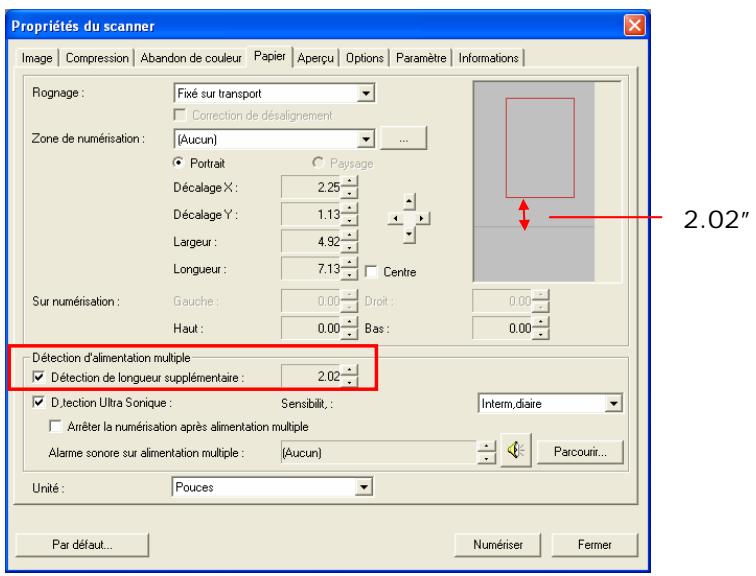The height and width of the screenshot is (576, 756).
Task: Decrease Haut overscan value
Action: (x=350, y=334)
